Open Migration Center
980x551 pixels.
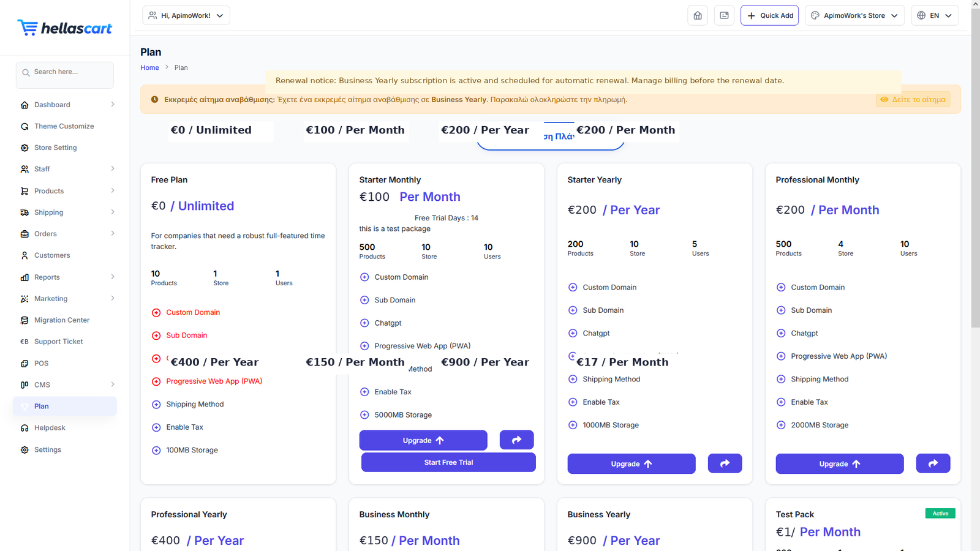[62, 320]
